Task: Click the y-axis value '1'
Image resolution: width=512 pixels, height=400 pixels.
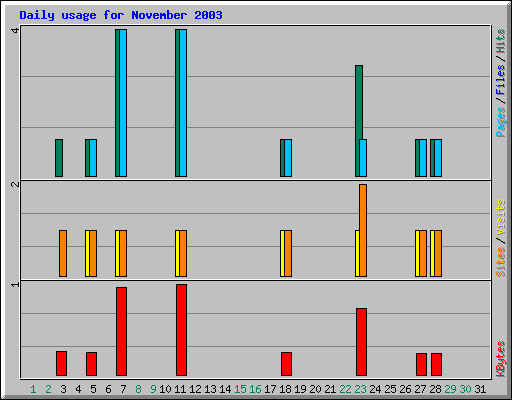Action: click(15, 284)
